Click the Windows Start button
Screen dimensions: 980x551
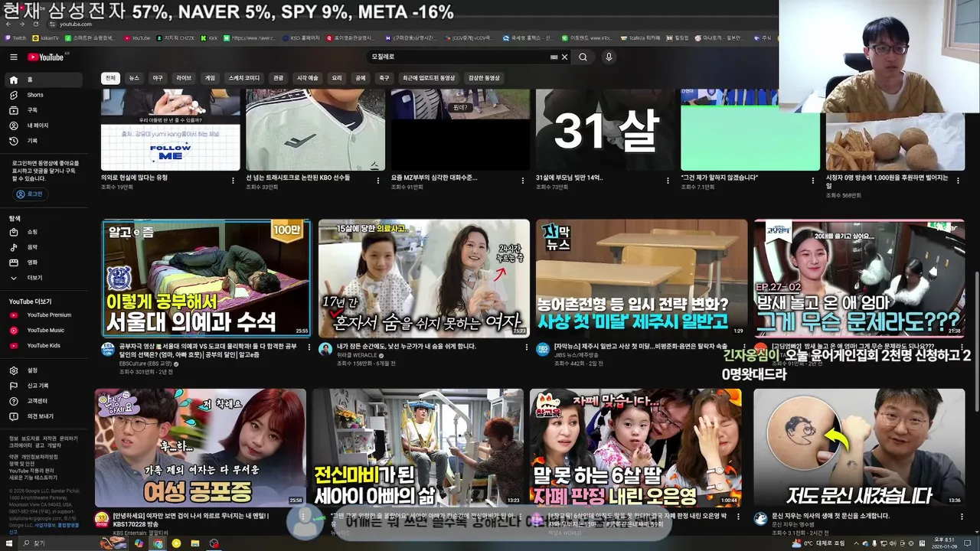[x=8, y=543]
